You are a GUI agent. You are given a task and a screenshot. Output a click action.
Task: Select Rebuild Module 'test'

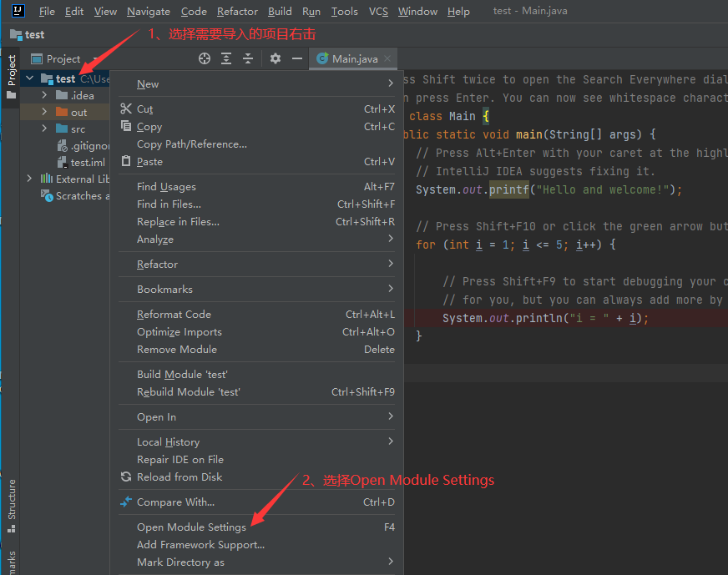pos(257,392)
